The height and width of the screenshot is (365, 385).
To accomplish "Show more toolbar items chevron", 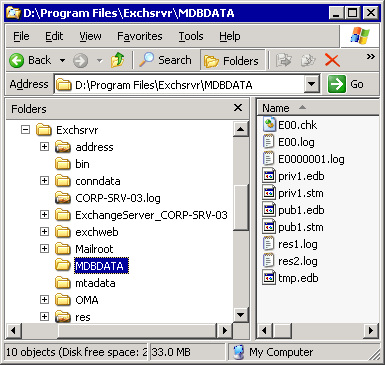I will pyautogui.click(x=370, y=57).
